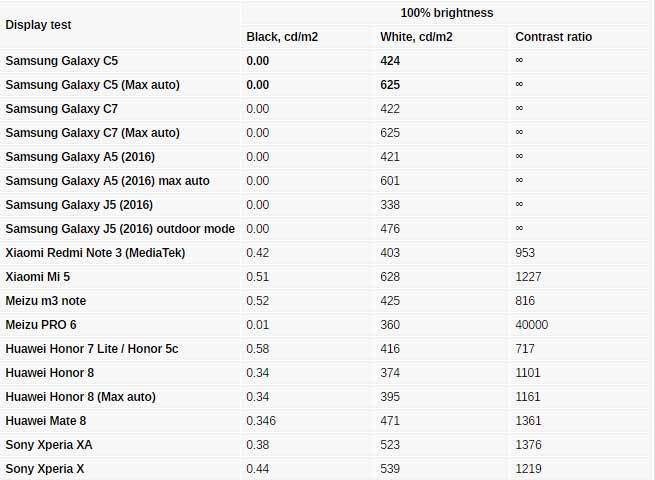The width and height of the screenshot is (655, 480).
Task: Select Meizu PRO 6 contrast ratio 40000
Action: 531,325
